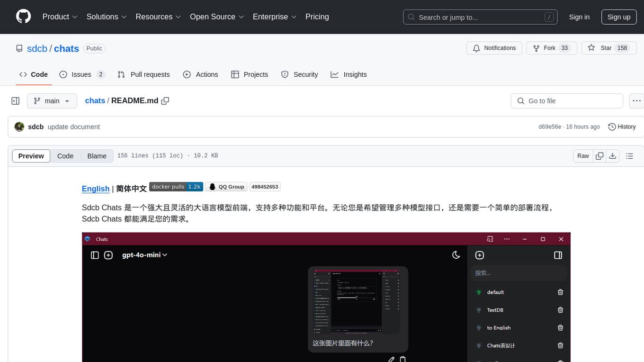The image size is (644, 362).
Task: Fork the repository
Action: 551,48
